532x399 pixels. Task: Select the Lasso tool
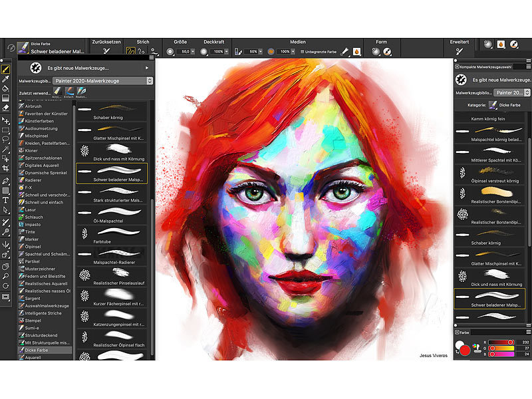(5, 140)
